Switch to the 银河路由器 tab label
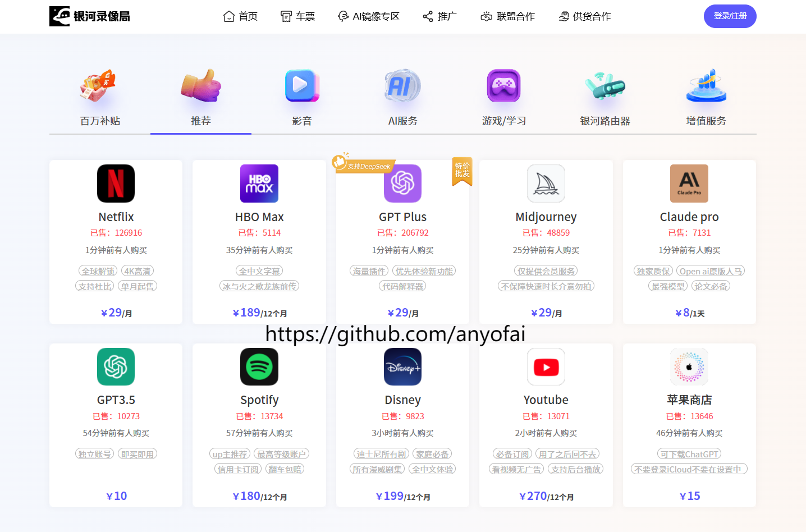 pyautogui.click(x=605, y=121)
